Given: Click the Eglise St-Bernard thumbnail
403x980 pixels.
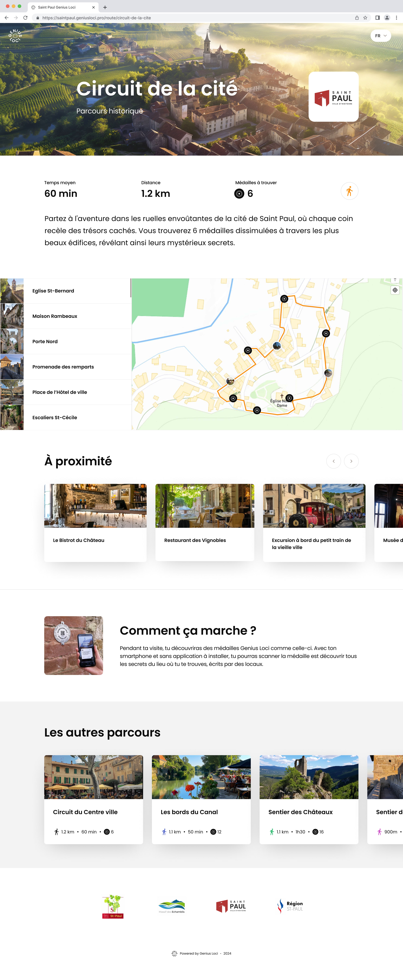Looking at the screenshot, I should pos(12,291).
